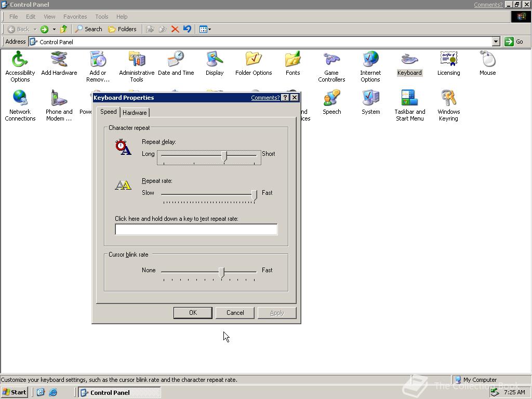Click the blue Undo toolbar icon

[187, 29]
